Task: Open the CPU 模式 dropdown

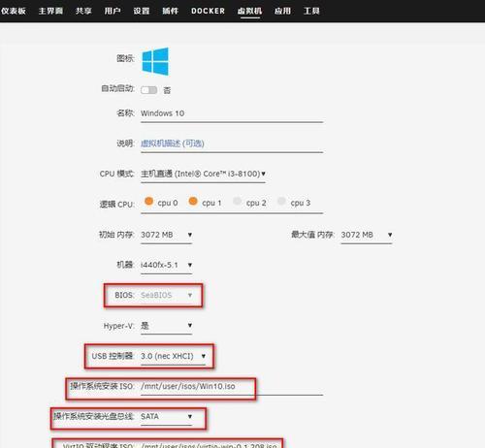Action: click(x=203, y=174)
